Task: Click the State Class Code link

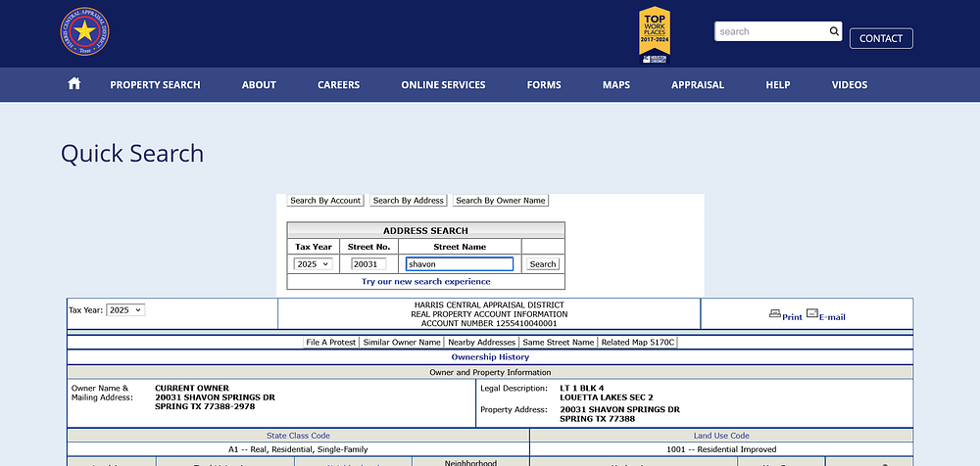Action: (298, 436)
